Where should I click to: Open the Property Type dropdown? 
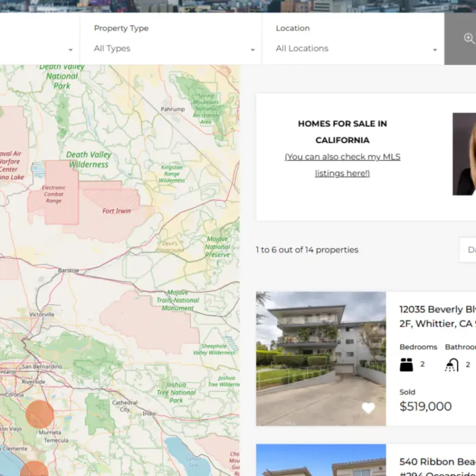[x=171, y=39]
